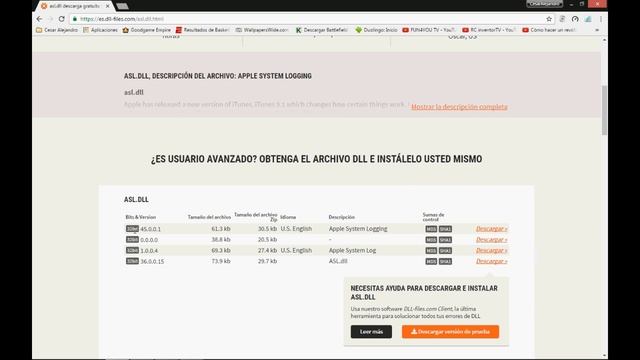The image size is (640, 360).
Task: Click the 27.4 kb zip size cell
Action: coord(267,250)
